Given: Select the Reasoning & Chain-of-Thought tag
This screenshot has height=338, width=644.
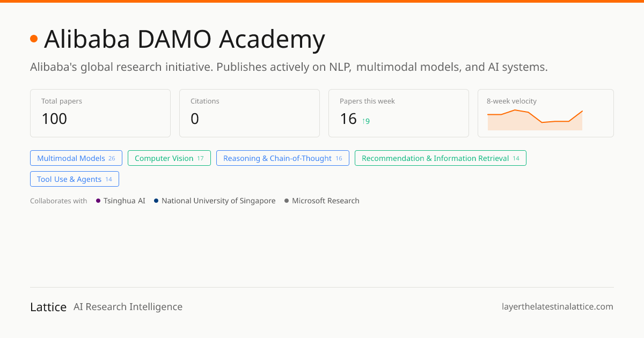Looking at the screenshot, I should coord(283,158).
